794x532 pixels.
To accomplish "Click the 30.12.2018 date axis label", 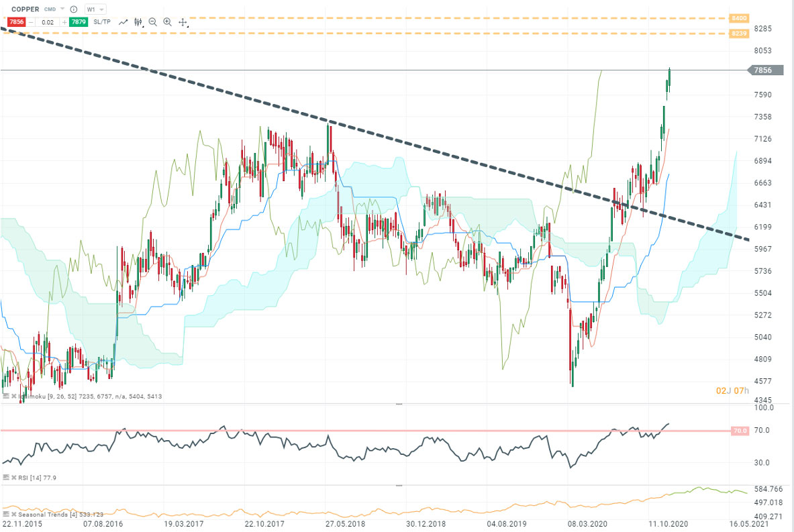I will click(x=426, y=524).
